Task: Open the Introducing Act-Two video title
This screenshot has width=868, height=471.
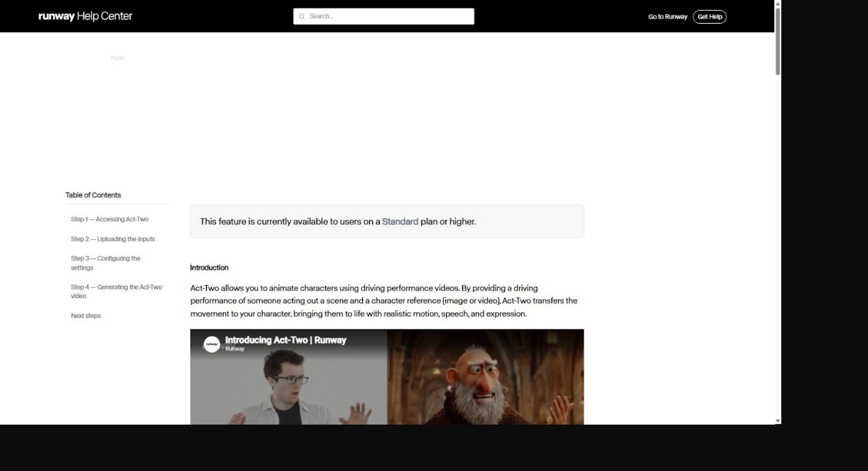Action: click(285, 340)
